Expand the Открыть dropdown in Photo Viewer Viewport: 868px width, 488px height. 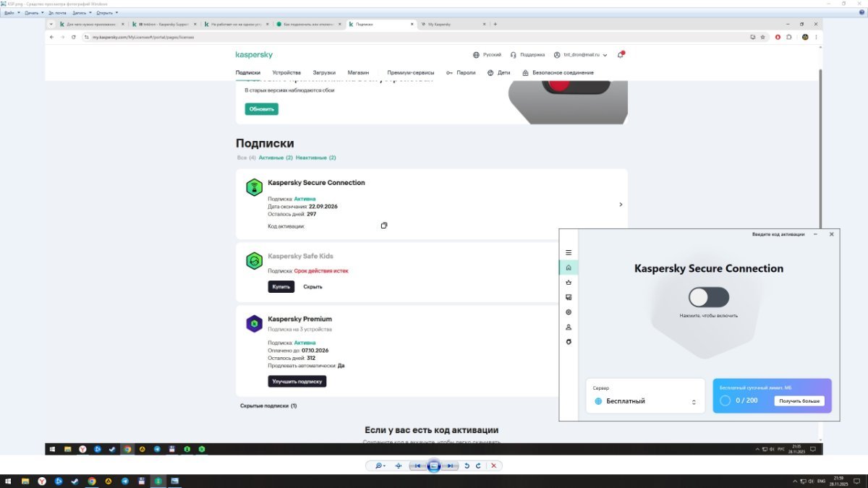click(x=107, y=12)
